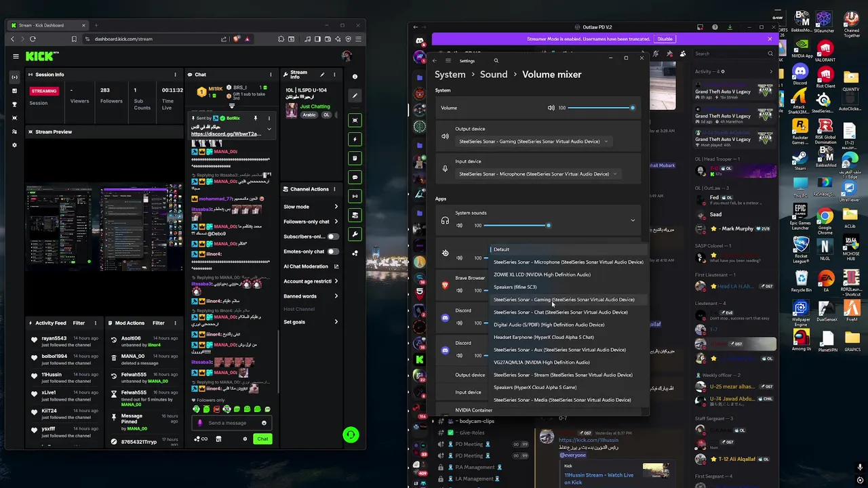Open the Output device dropdown

point(533,142)
